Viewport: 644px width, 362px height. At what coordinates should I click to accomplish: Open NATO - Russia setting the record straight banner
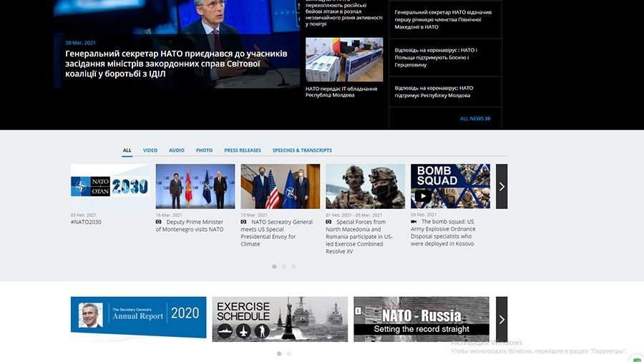(x=421, y=319)
